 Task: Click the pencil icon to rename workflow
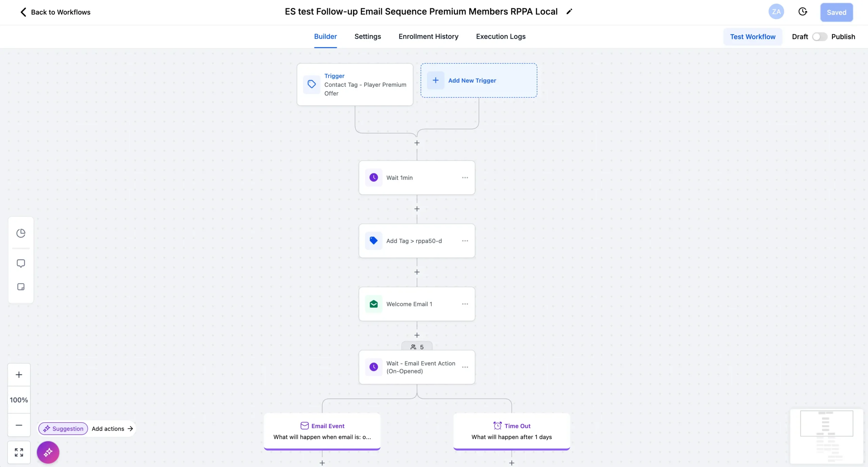[569, 12]
